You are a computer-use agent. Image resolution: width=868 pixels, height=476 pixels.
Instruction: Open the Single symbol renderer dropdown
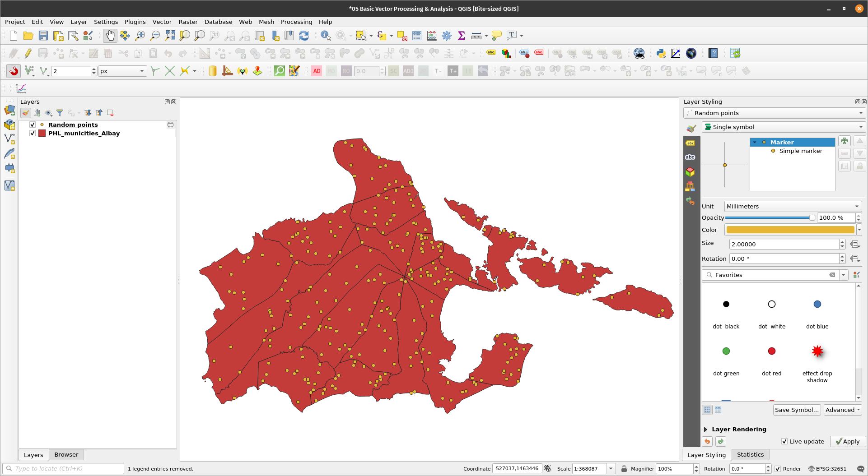[784, 127]
